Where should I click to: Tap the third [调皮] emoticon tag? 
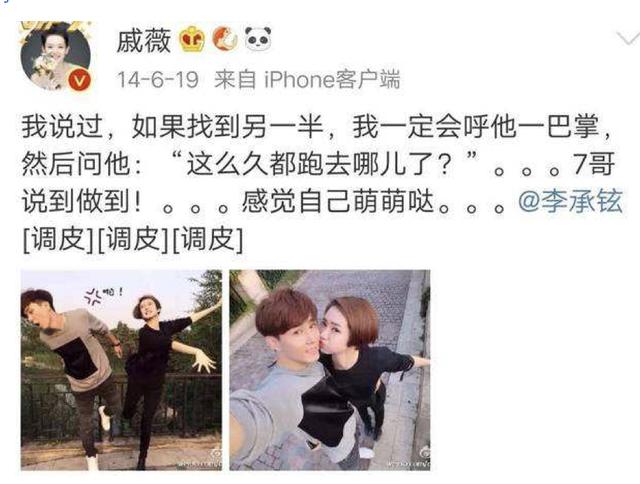[207, 240]
